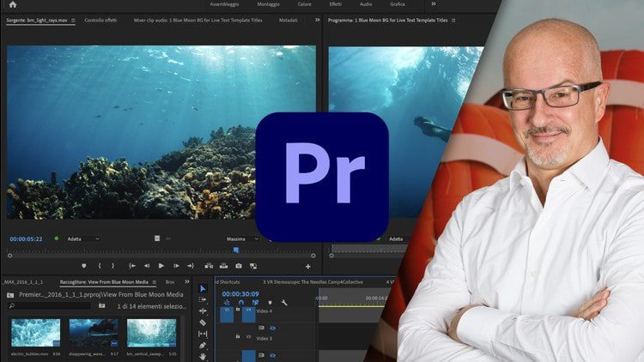The image size is (644, 362).
Task: Click the new bin folder icon
Action: tap(101, 305)
